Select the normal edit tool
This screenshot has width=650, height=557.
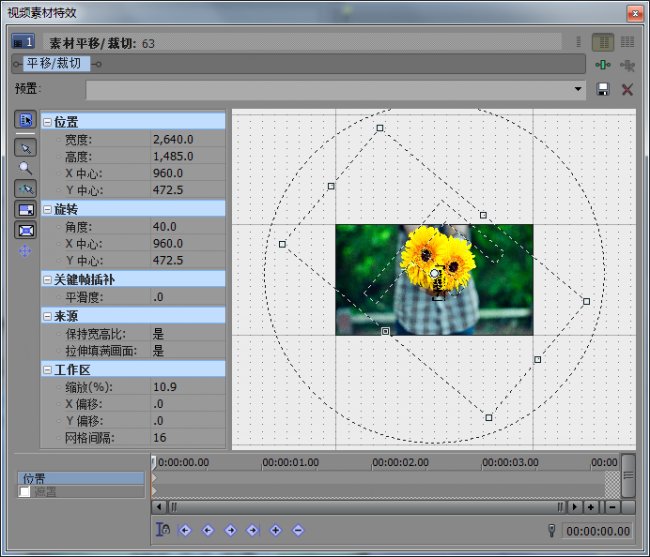click(26, 147)
